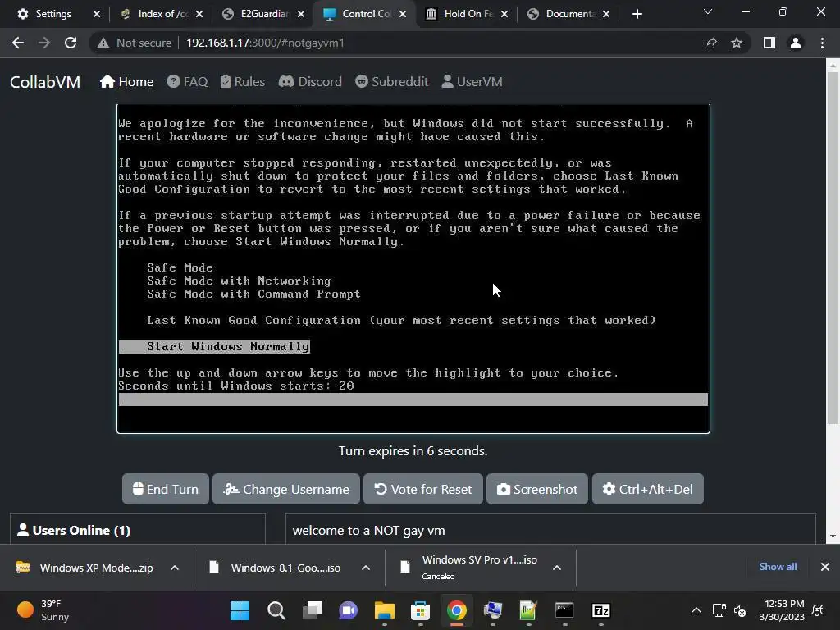
Task: Open the FAQ page
Action: [187, 81]
